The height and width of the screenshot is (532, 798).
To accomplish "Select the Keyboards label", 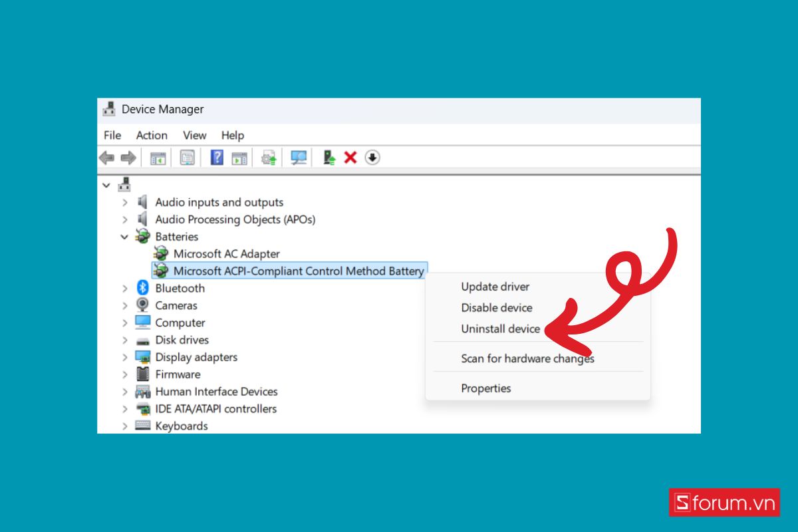I will pyautogui.click(x=182, y=426).
